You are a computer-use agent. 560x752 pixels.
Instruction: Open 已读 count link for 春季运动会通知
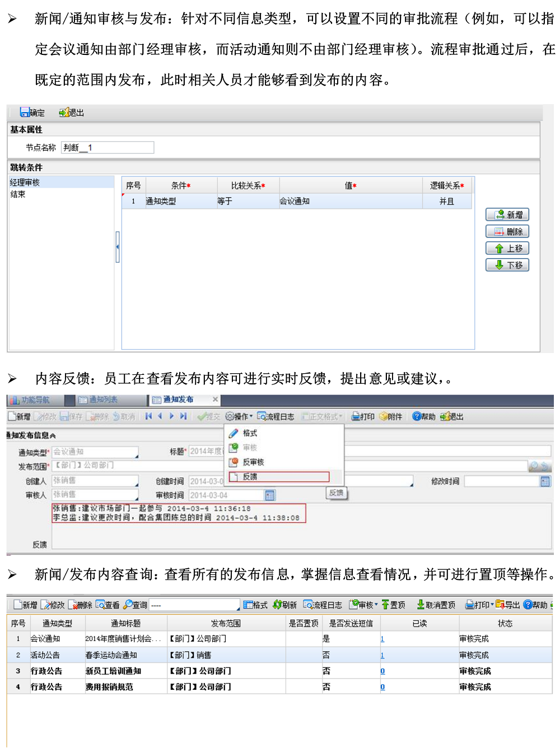click(382, 655)
